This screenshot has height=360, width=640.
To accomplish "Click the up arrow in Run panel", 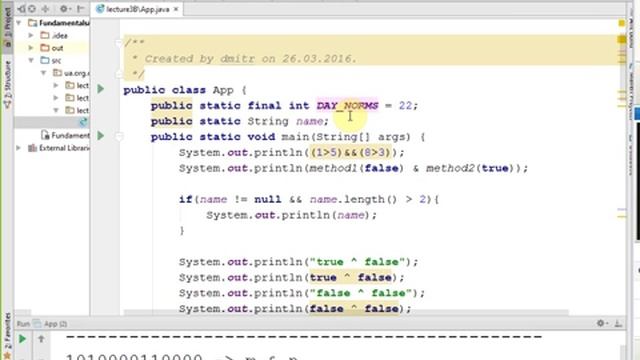I will [x=41, y=339].
